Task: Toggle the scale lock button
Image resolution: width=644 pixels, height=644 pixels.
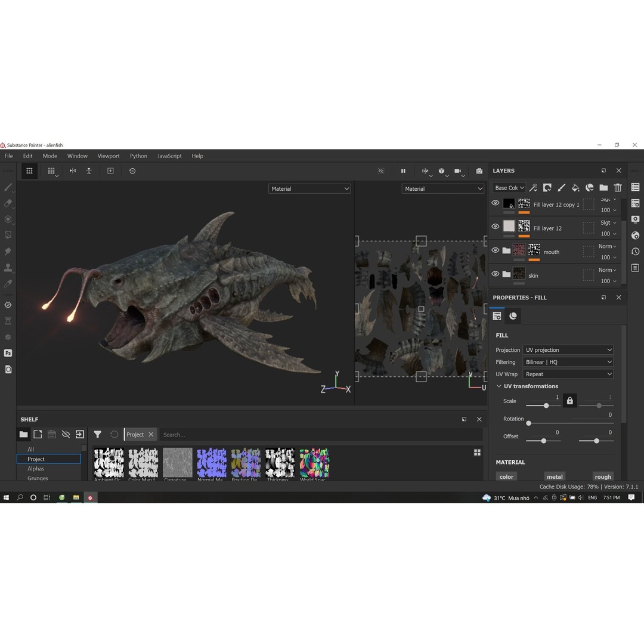Action: [x=569, y=401]
